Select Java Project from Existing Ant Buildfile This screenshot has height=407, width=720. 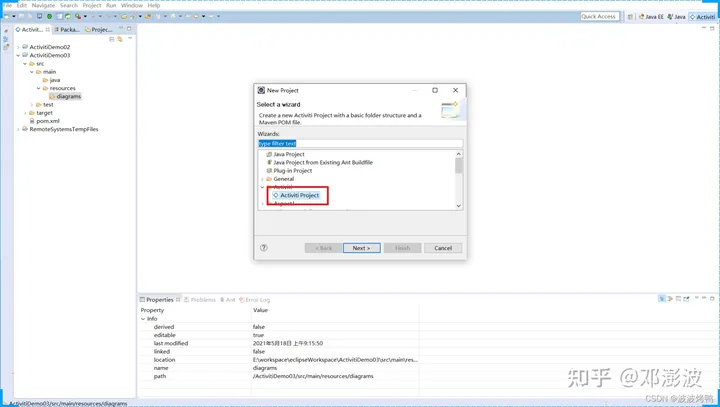(320, 163)
